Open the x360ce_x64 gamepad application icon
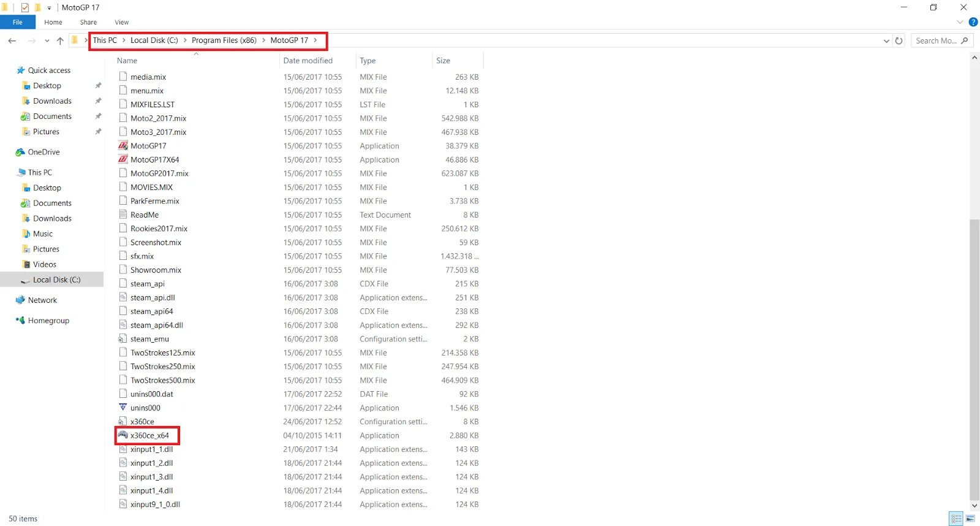The image size is (980, 526). tap(123, 435)
